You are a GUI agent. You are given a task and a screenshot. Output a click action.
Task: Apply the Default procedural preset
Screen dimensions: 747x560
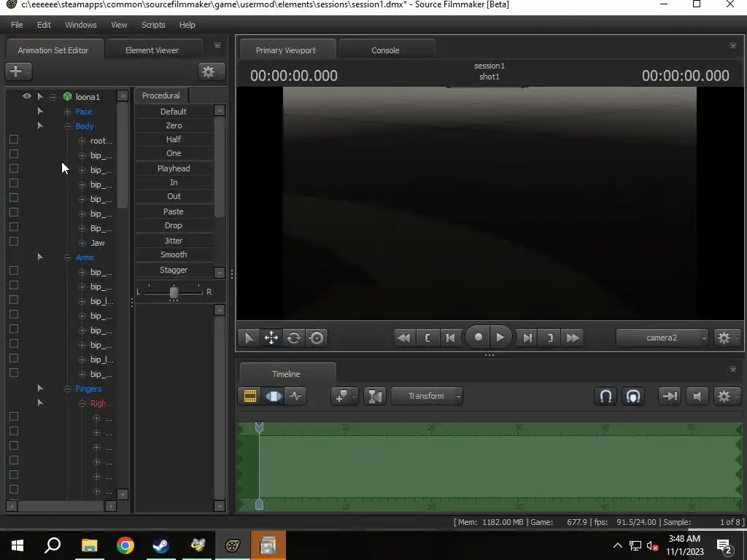(174, 112)
